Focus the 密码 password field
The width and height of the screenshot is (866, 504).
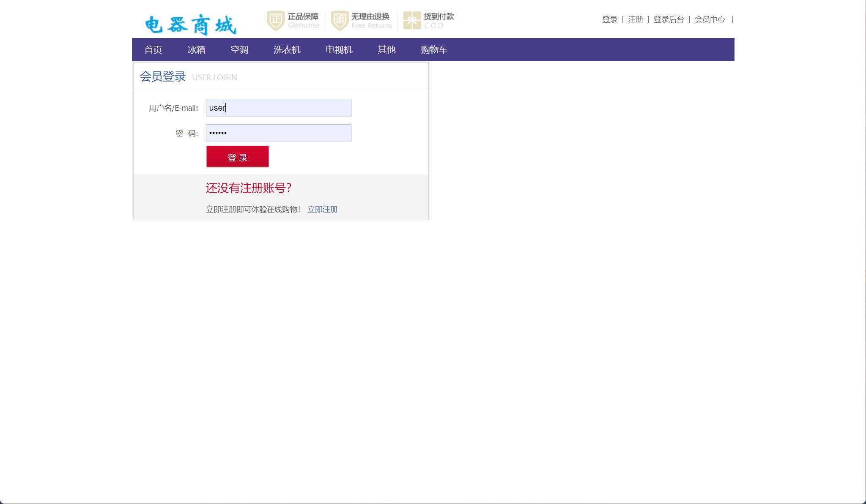coord(278,133)
